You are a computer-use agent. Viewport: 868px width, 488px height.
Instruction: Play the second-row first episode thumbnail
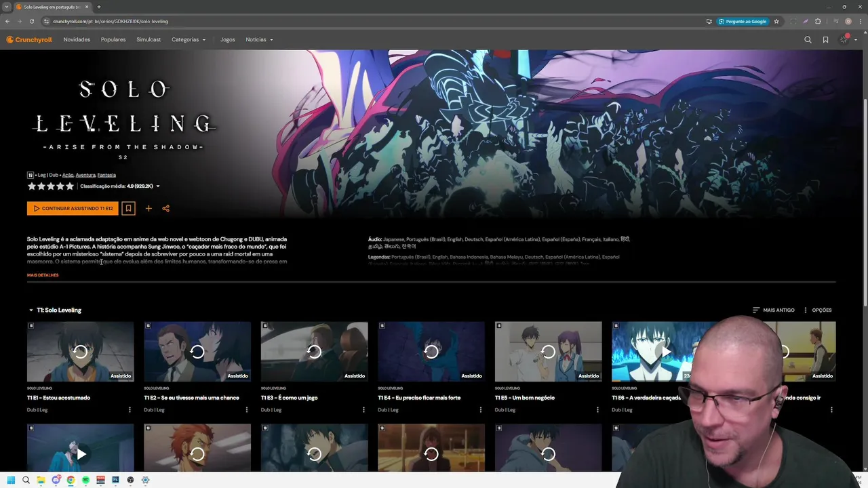coord(81,454)
